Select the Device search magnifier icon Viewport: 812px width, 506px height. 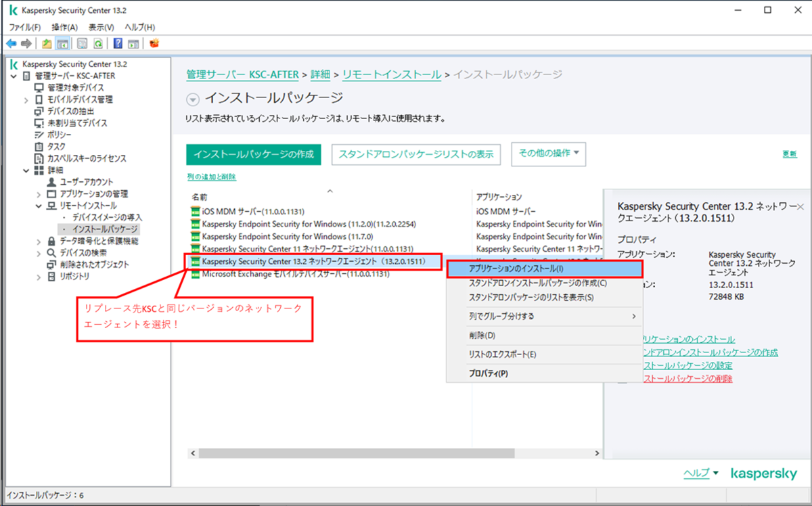click(52, 252)
